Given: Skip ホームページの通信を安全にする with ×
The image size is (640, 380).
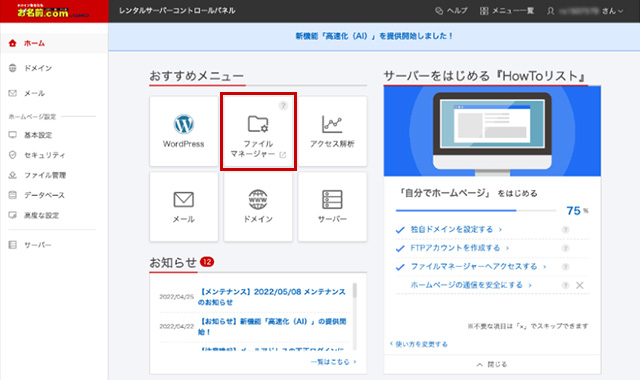Looking at the screenshot, I should click(x=580, y=285).
